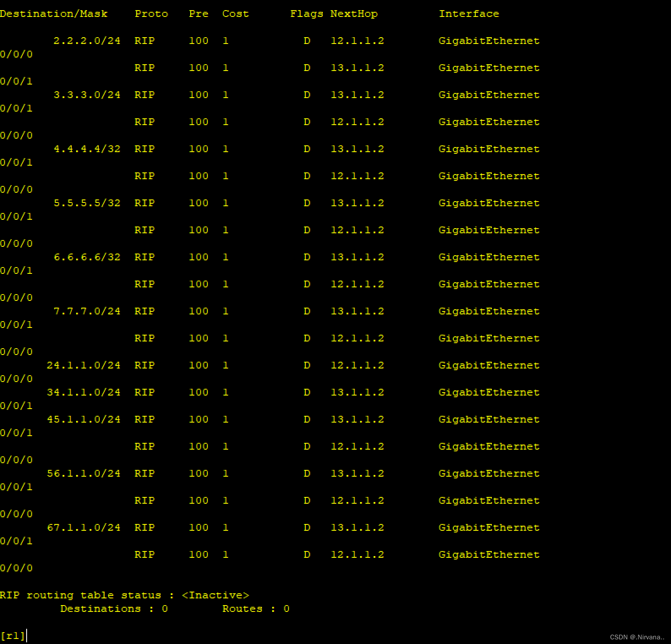Viewport: 671px width, 644px height.
Task: Click the NextHop column header
Action: click(354, 14)
